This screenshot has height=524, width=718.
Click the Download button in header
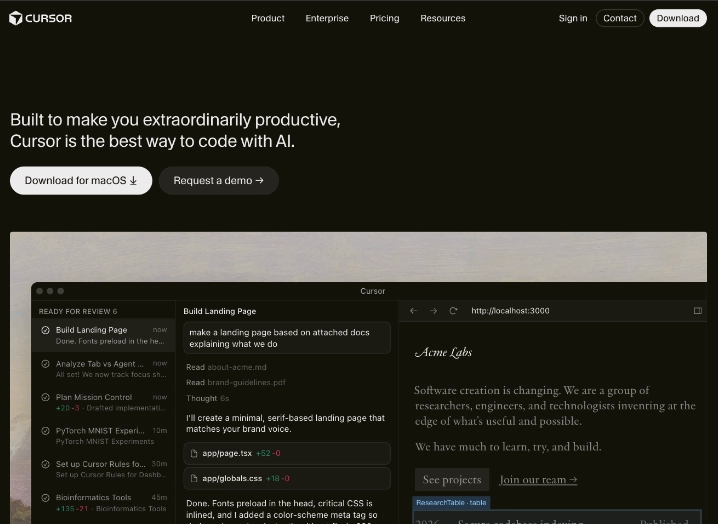pos(678,18)
